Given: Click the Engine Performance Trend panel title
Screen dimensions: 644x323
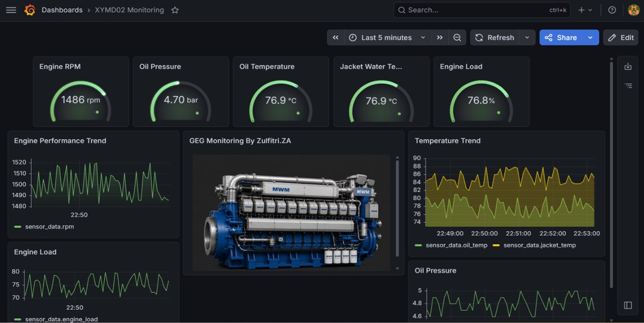Looking at the screenshot, I should [x=60, y=141].
